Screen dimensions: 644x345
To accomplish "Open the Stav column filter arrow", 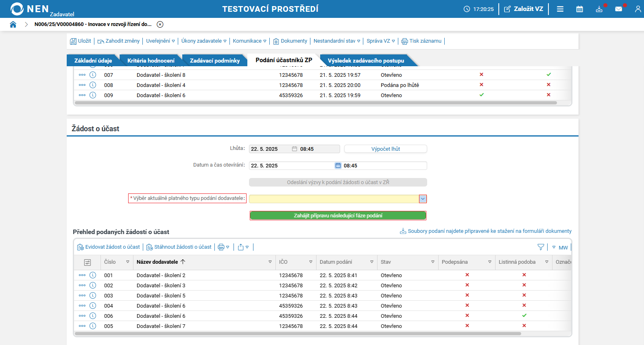I will point(433,262).
